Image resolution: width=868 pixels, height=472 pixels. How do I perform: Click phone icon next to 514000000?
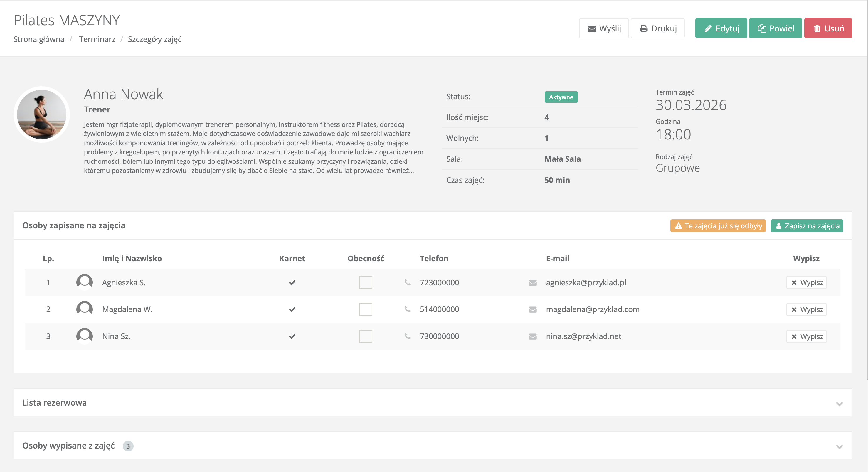pyautogui.click(x=407, y=309)
